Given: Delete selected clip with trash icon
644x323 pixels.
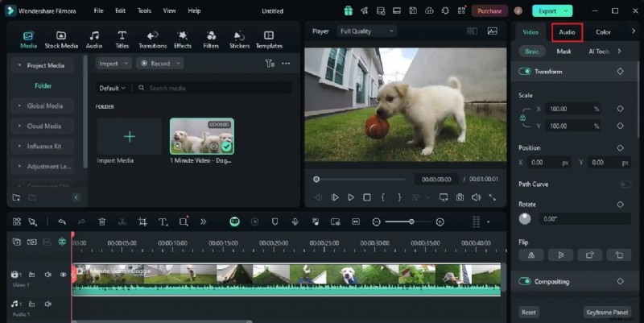Looking at the screenshot, I should click(x=101, y=222).
